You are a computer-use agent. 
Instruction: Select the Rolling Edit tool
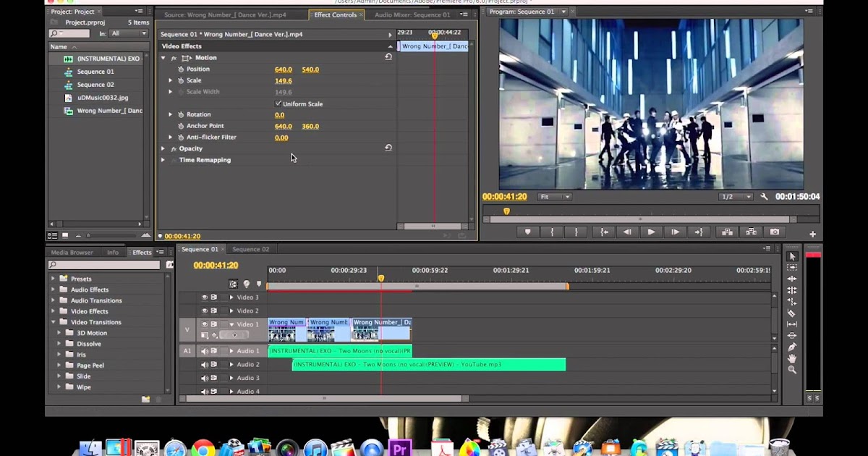(x=792, y=290)
